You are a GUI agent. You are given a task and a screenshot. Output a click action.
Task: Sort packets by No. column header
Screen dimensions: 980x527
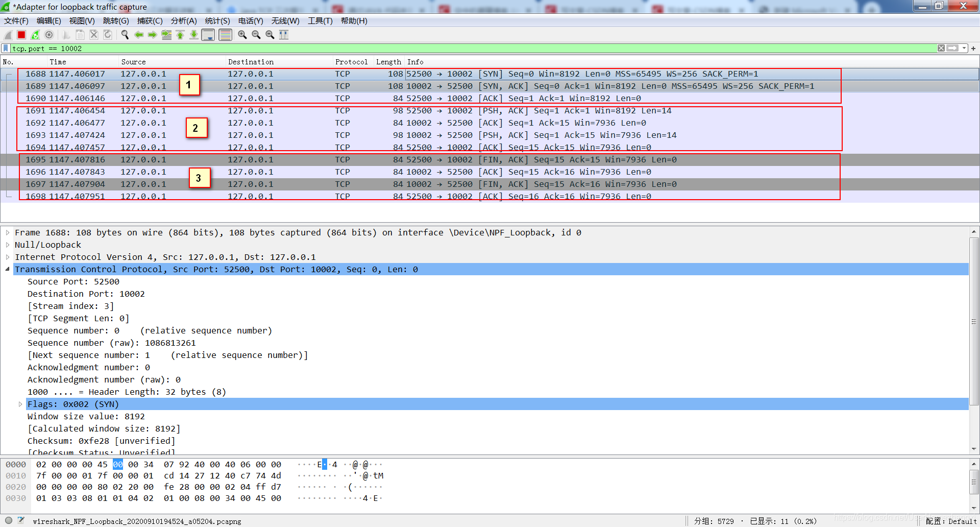(23, 62)
